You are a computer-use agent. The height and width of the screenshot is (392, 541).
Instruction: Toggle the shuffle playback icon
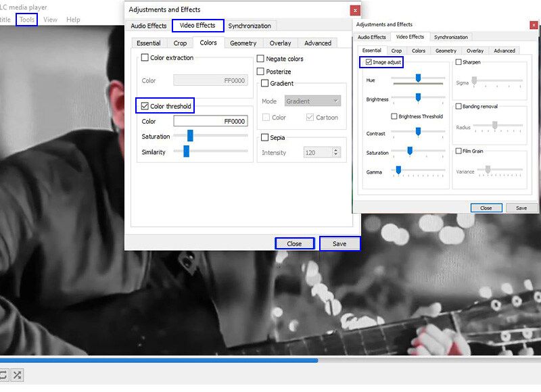click(x=18, y=374)
